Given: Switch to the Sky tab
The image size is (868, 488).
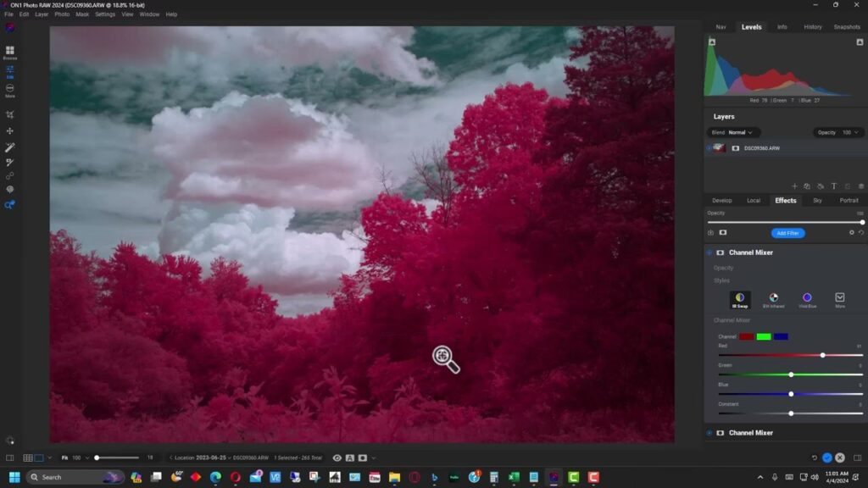Looking at the screenshot, I should [817, 200].
